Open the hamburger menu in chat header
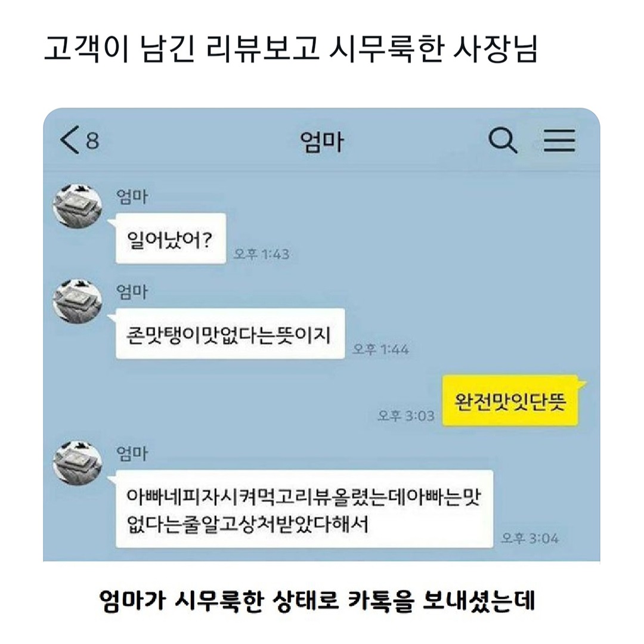 pyautogui.click(x=559, y=140)
